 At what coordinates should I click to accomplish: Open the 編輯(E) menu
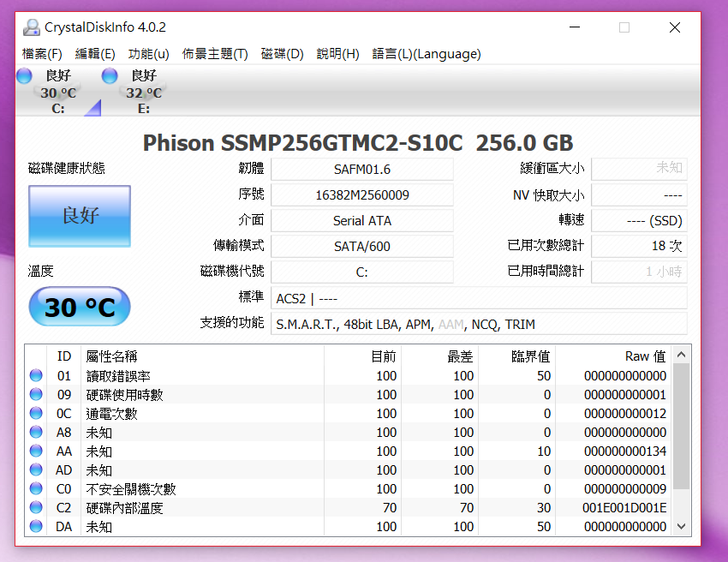pyautogui.click(x=95, y=54)
